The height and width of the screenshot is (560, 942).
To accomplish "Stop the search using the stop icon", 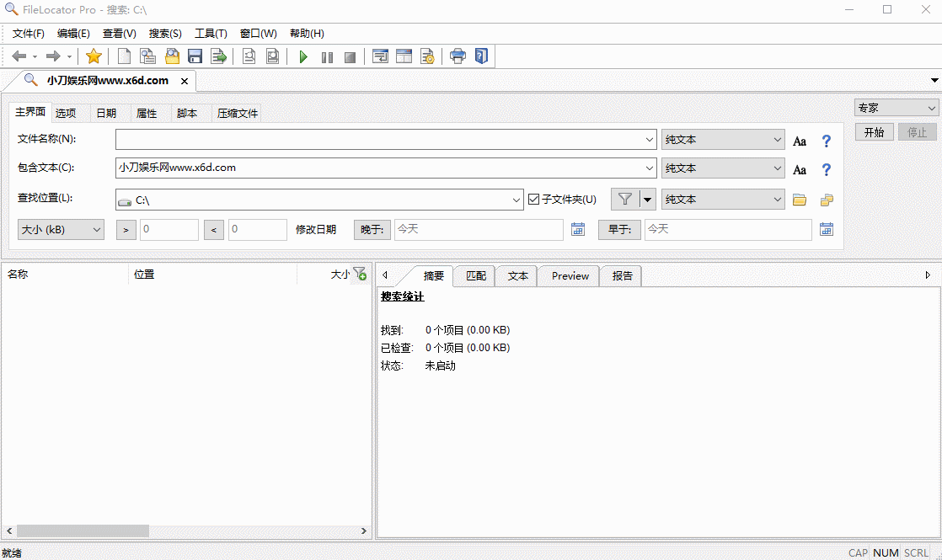I will pyautogui.click(x=350, y=56).
